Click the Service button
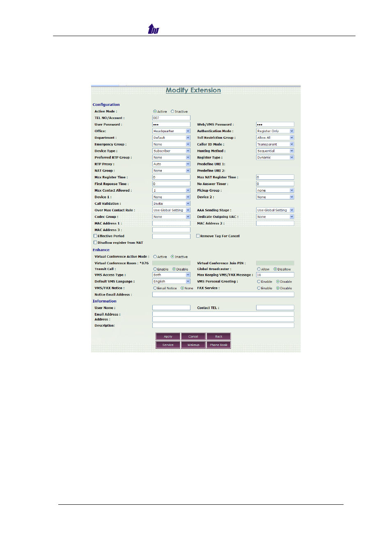Viewport: 392px width, 554px height. tap(168, 345)
